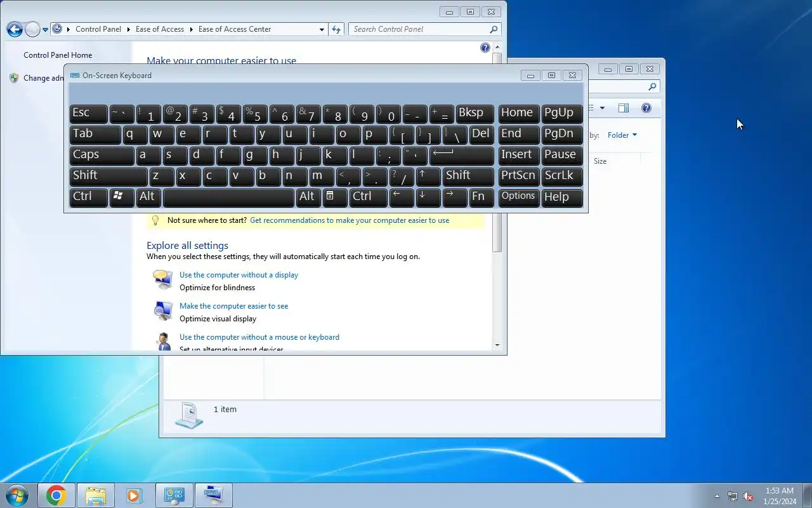Viewport: 812px width, 508px height.
Task: Open Use the computer without a display
Action: coord(239,275)
